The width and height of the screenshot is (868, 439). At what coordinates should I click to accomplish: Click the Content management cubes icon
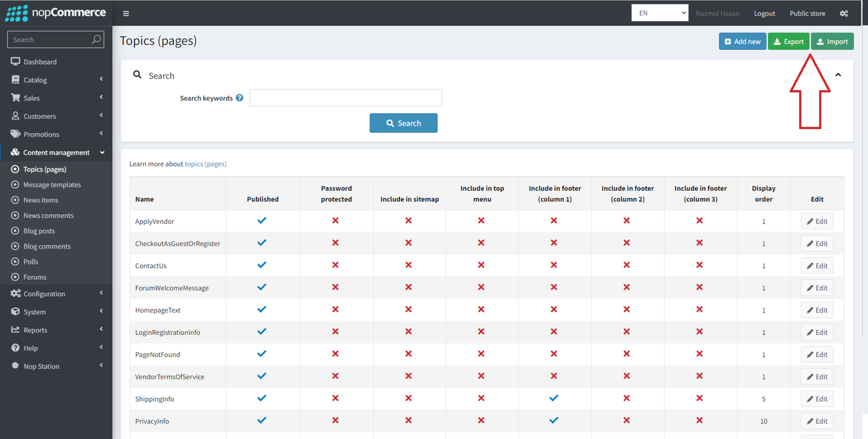point(15,152)
